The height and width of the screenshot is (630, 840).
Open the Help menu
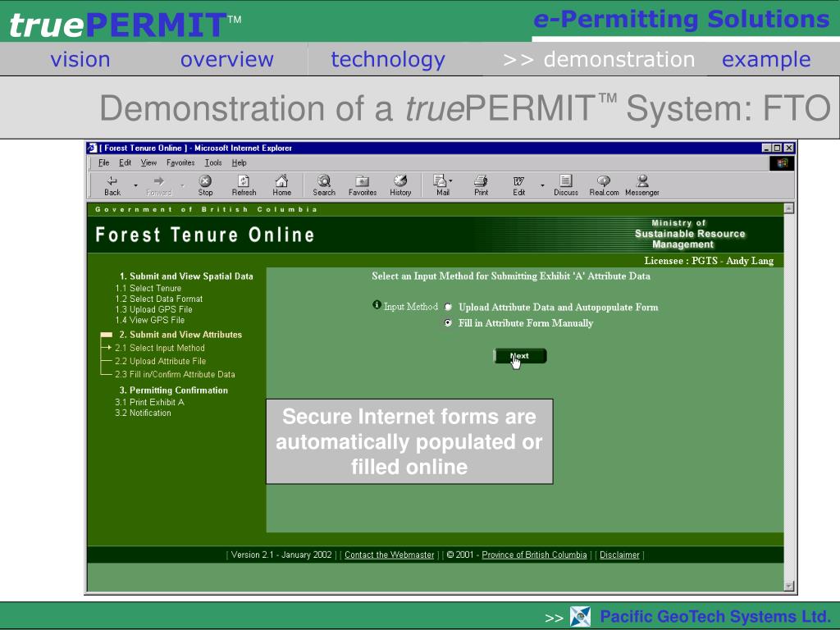click(x=239, y=163)
